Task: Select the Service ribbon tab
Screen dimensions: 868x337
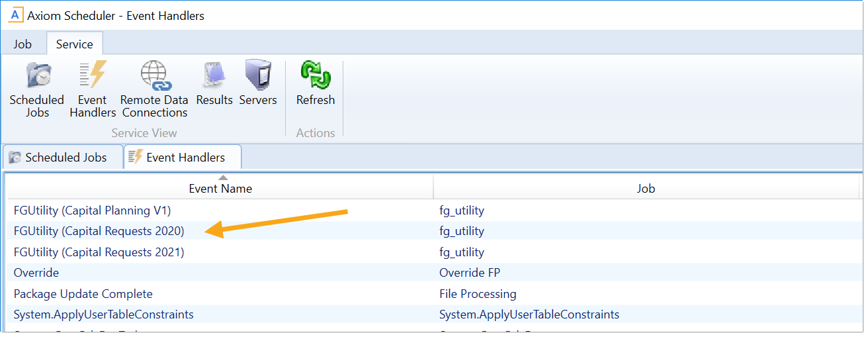Action: (x=74, y=44)
